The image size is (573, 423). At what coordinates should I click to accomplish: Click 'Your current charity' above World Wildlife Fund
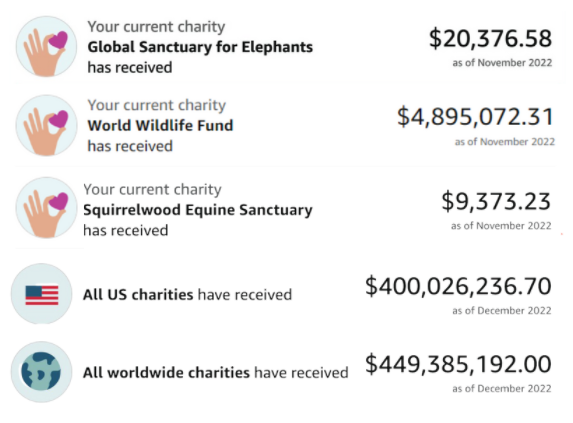coord(156,105)
